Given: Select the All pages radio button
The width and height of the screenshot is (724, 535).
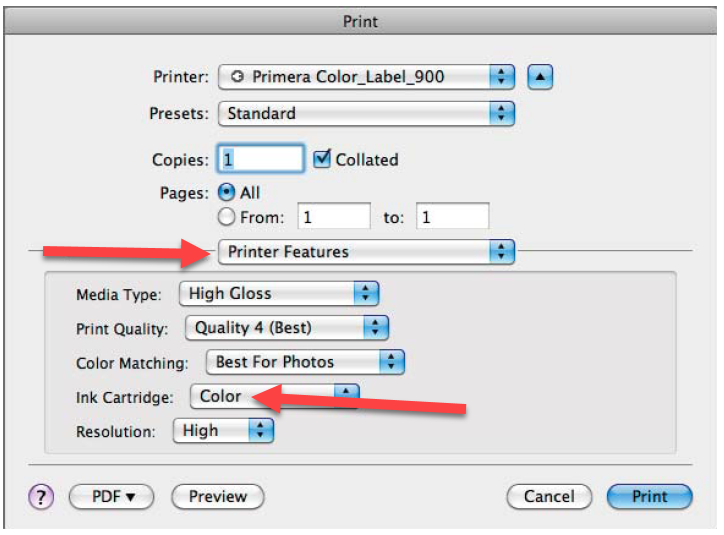Looking at the screenshot, I should 226,192.
